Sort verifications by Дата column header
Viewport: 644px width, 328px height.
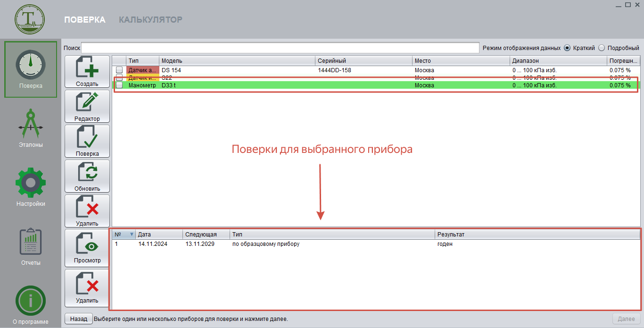[x=159, y=235]
